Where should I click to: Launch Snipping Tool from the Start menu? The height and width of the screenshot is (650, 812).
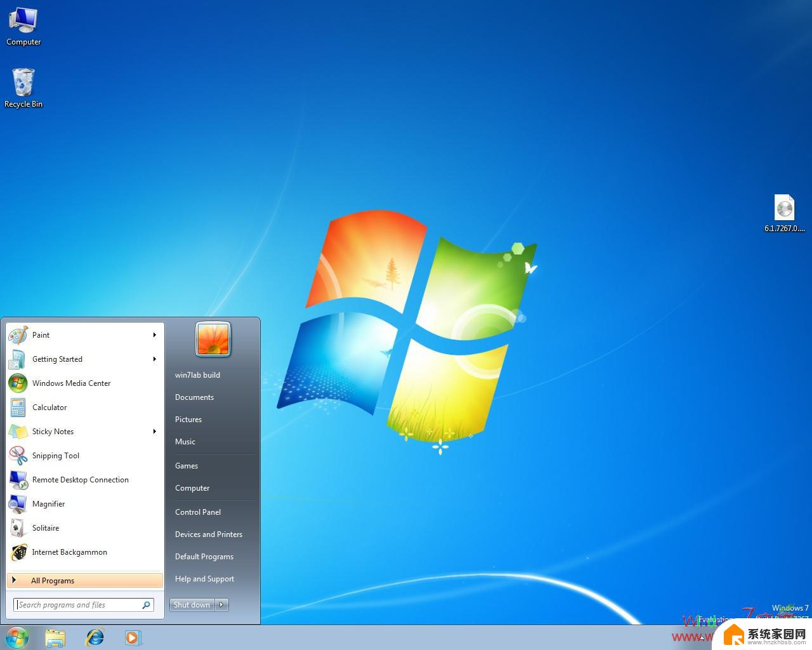pos(85,456)
